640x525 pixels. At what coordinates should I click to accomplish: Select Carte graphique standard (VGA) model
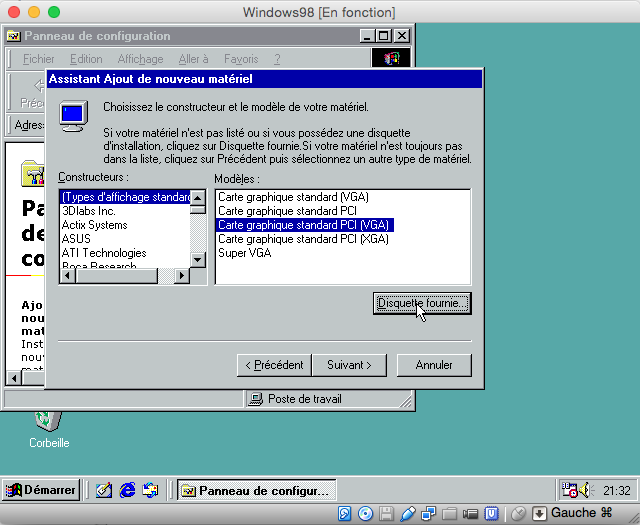(293, 197)
